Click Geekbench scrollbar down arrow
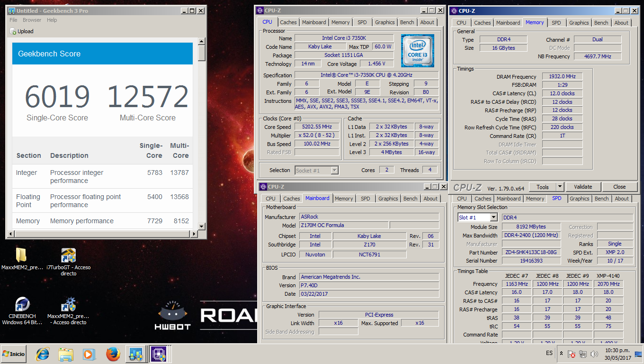 pyautogui.click(x=202, y=226)
